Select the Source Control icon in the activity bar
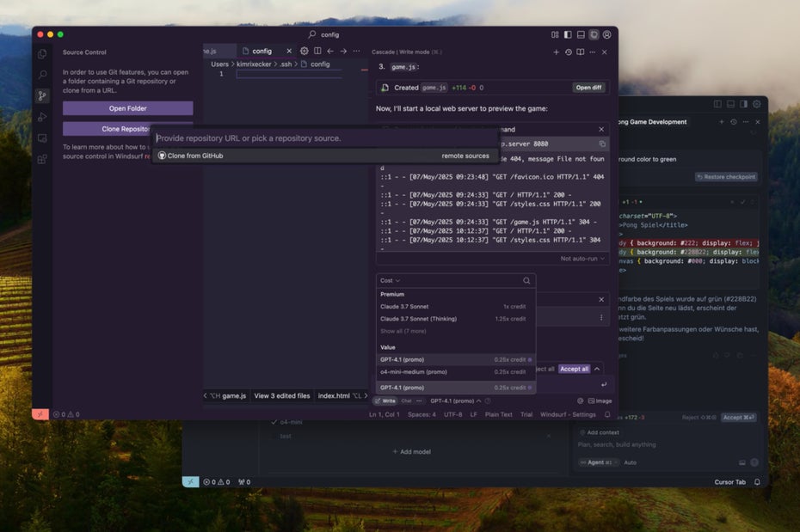This screenshot has width=800, height=532. point(42,95)
